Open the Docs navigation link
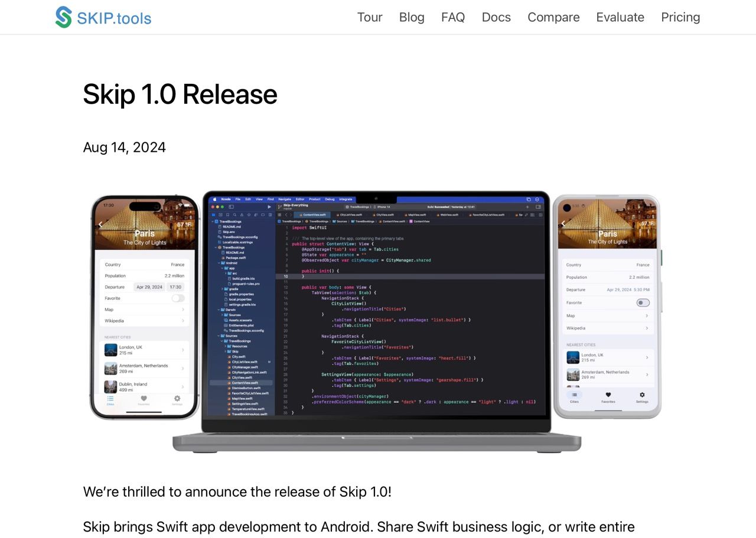The height and width of the screenshot is (538, 756). tap(496, 17)
